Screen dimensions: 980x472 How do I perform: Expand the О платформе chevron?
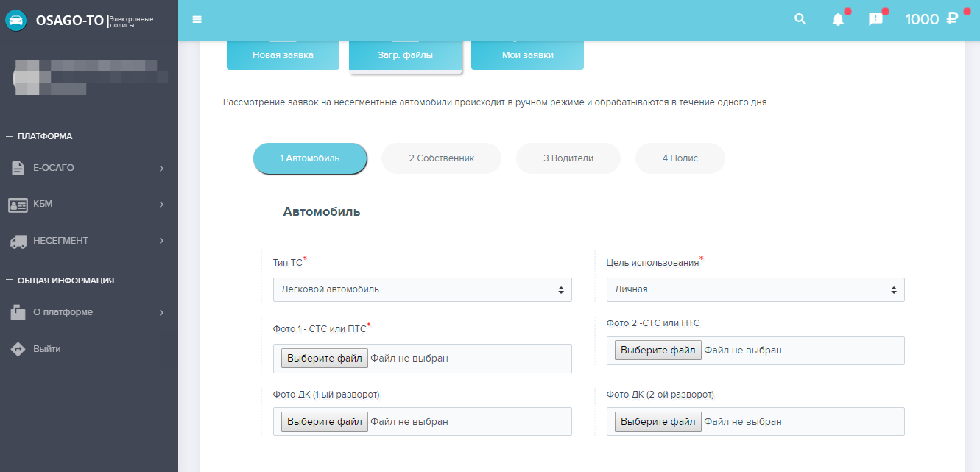[161, 313]
